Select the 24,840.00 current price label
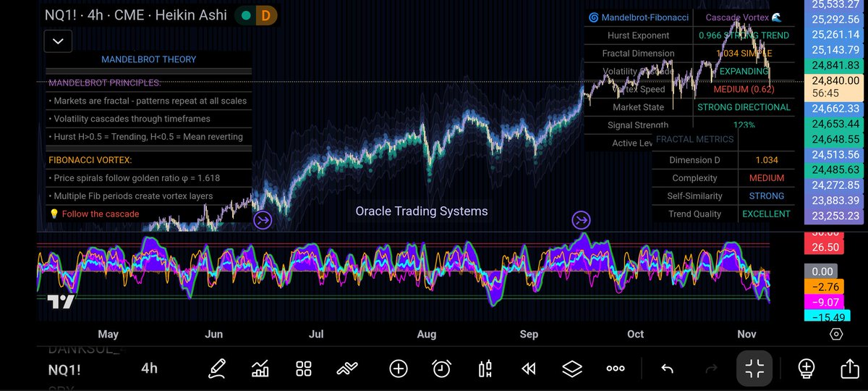Image resolution: width=868 pixels, height=391 pixels. pos(836,80)
